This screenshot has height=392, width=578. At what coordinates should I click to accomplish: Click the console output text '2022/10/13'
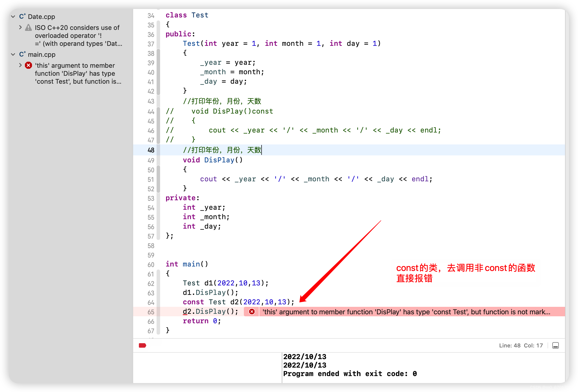click(x=305, y=357)
